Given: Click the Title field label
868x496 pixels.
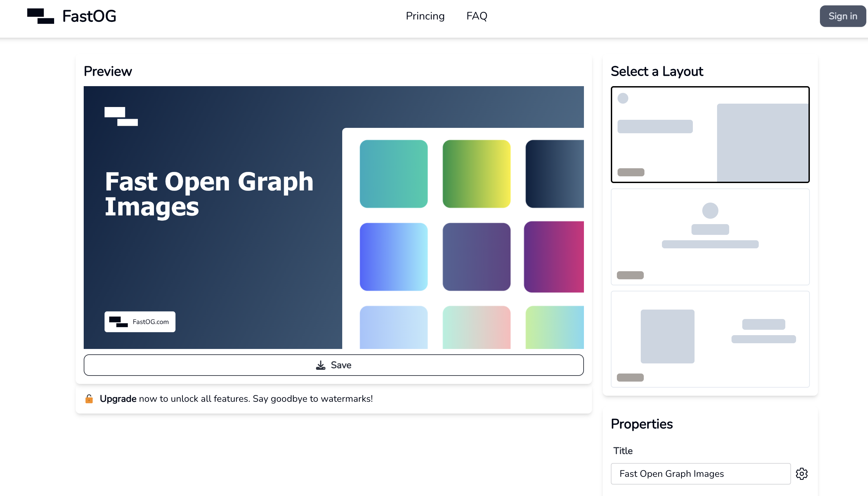Looking at the screenshot, I should coord(623,451).
